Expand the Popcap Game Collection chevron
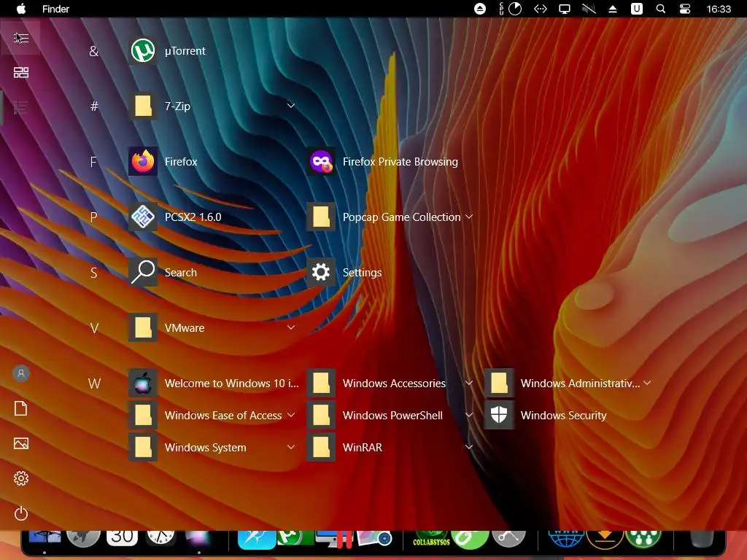The width and height of the screenshot is (747, 560). pyautogui.click(x=469, y=216)
